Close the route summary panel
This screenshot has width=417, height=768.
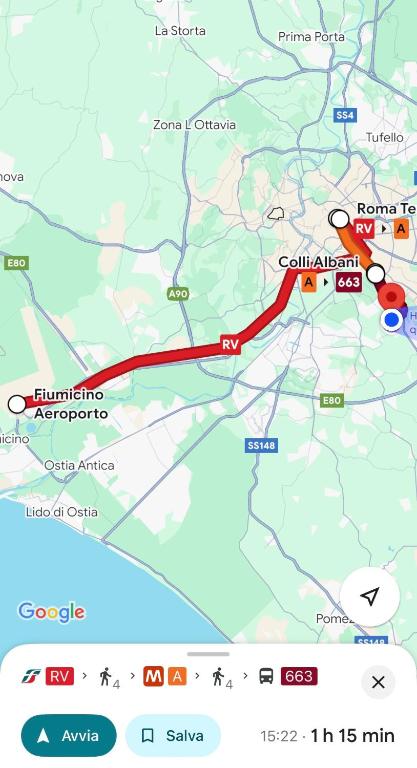(x=378, y=682)
